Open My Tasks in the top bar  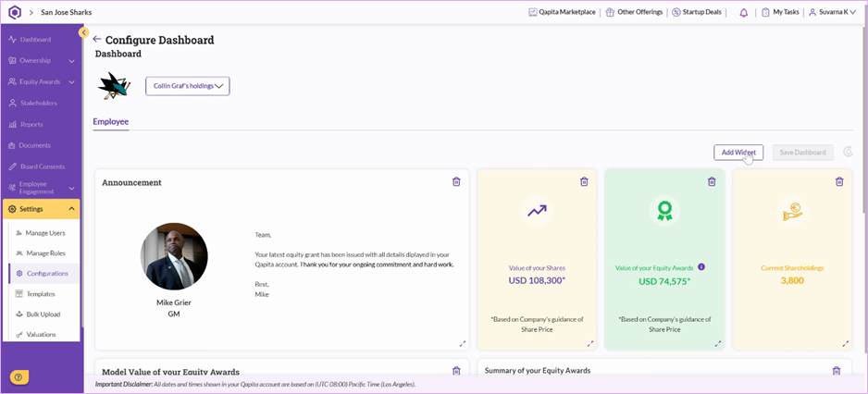780,12
